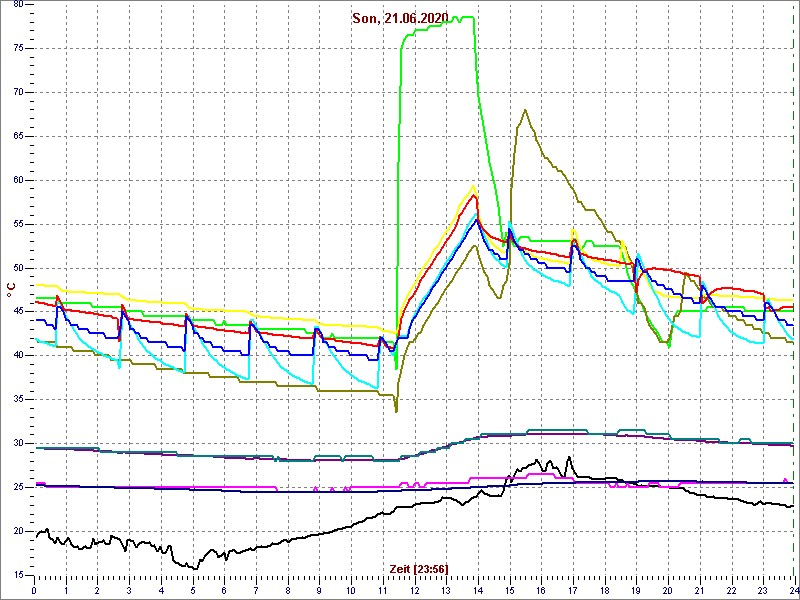The width and height of the screenshot is (800, 600).
Task: Select the 40 label on the temperature axis
Action: point(19,356)
